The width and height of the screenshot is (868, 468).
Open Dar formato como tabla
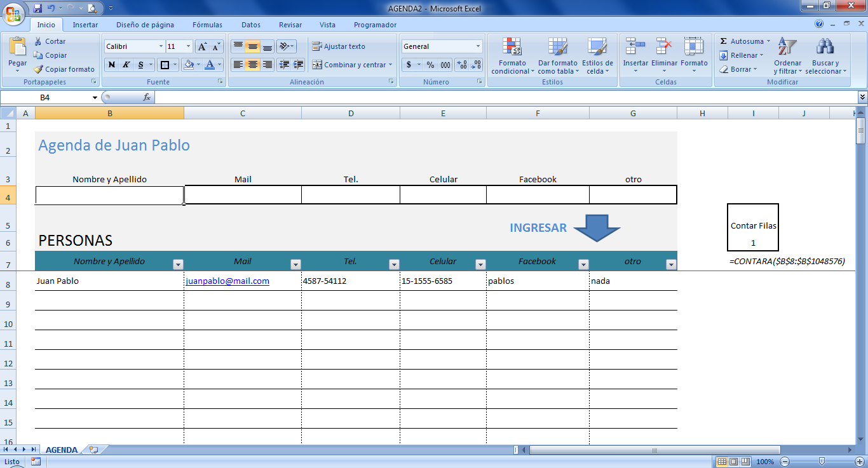point(557,56)
